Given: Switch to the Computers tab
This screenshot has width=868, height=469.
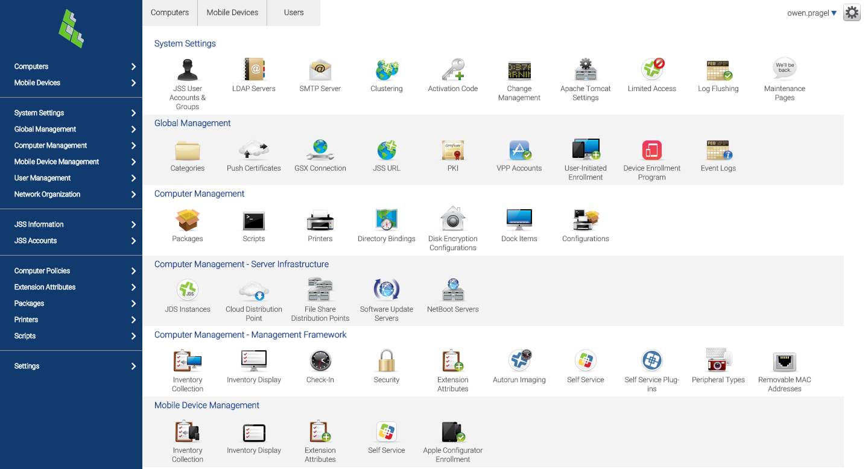Looking at the screenshot, I should (169, 13).
